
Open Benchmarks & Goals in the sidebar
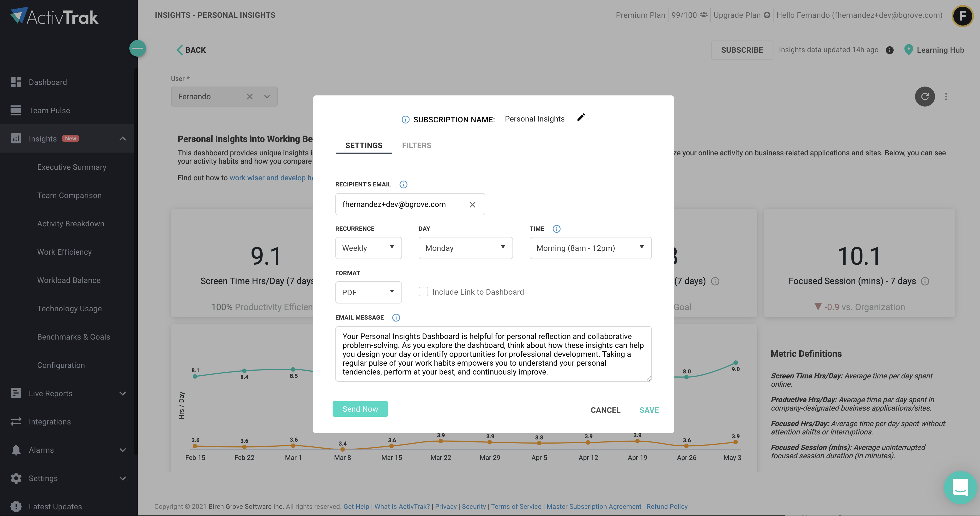73,337
